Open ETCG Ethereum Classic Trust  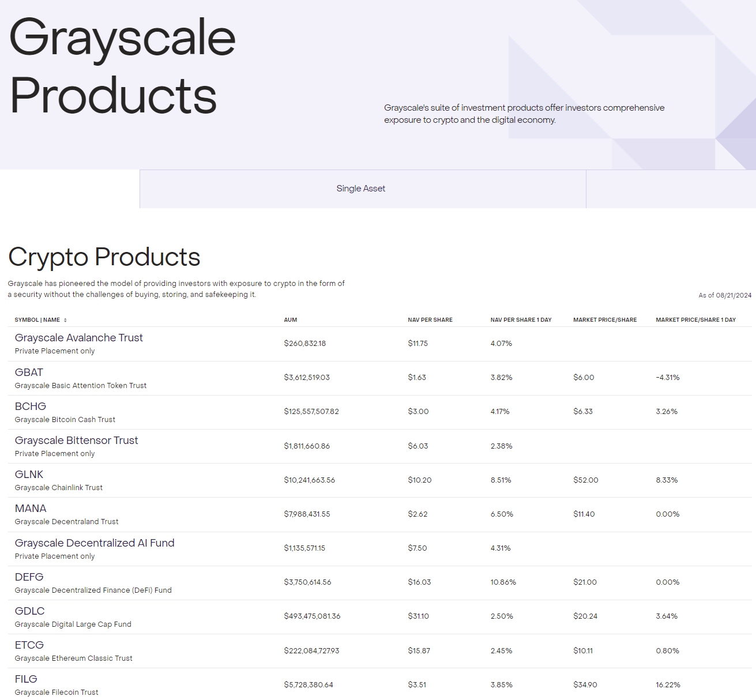point(29,645)
